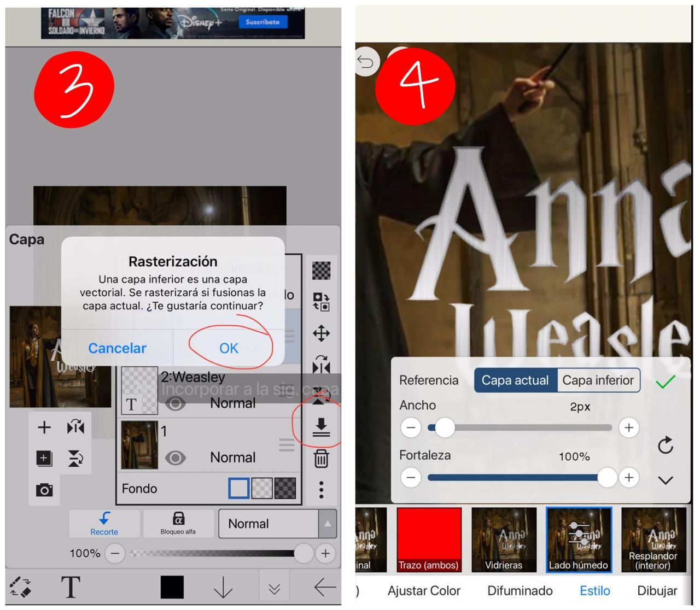
Task: Toggle visibility of layer 1
Action: pyautogui.click(x=175, y=457)
